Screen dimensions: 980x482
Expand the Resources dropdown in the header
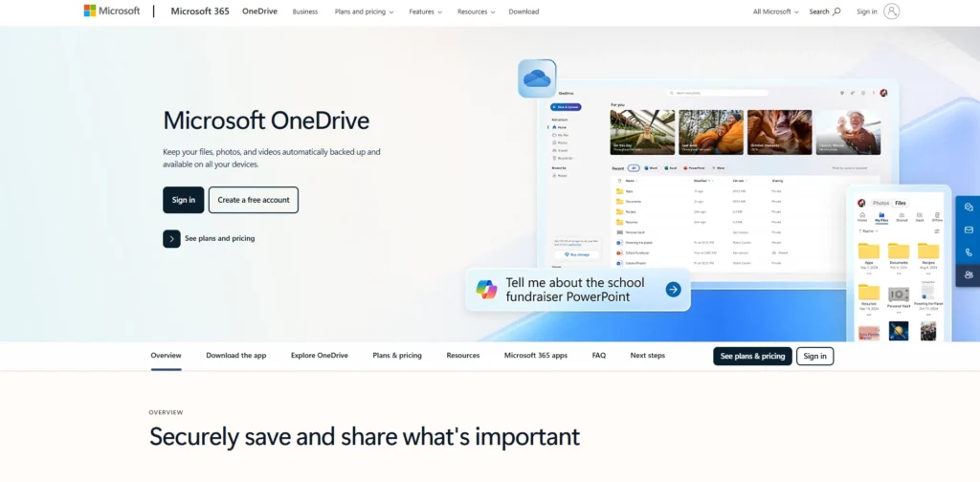[x=476, y=11]
